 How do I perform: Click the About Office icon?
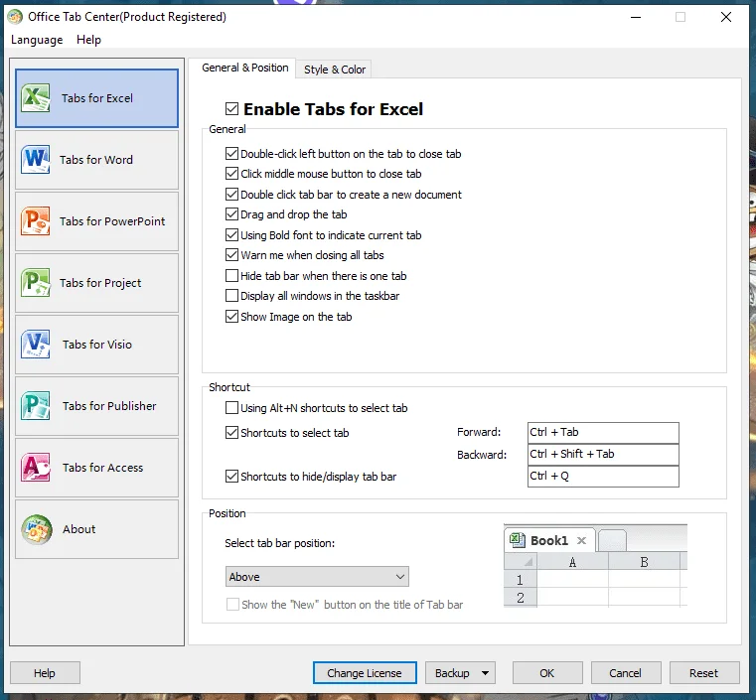tap(36, 529)
